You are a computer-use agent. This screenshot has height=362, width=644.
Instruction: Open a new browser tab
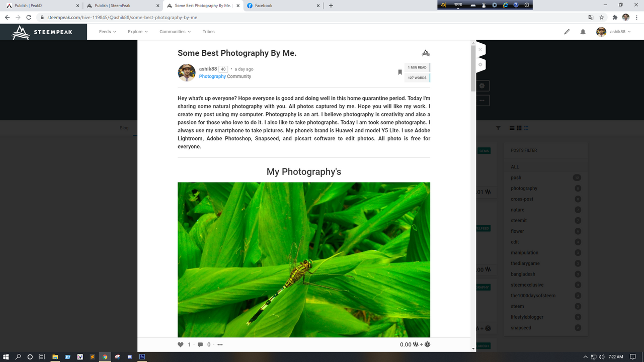(x=331, y=6)
